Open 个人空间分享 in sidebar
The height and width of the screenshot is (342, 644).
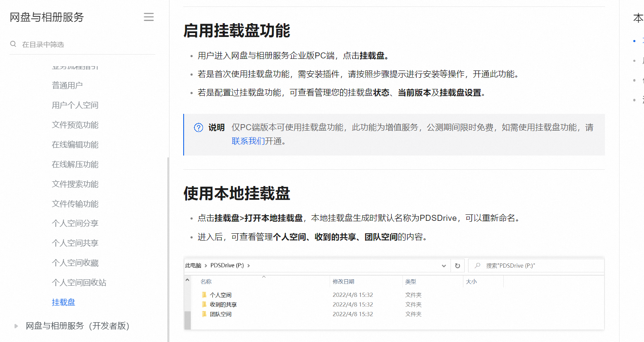tap(75, 223)
